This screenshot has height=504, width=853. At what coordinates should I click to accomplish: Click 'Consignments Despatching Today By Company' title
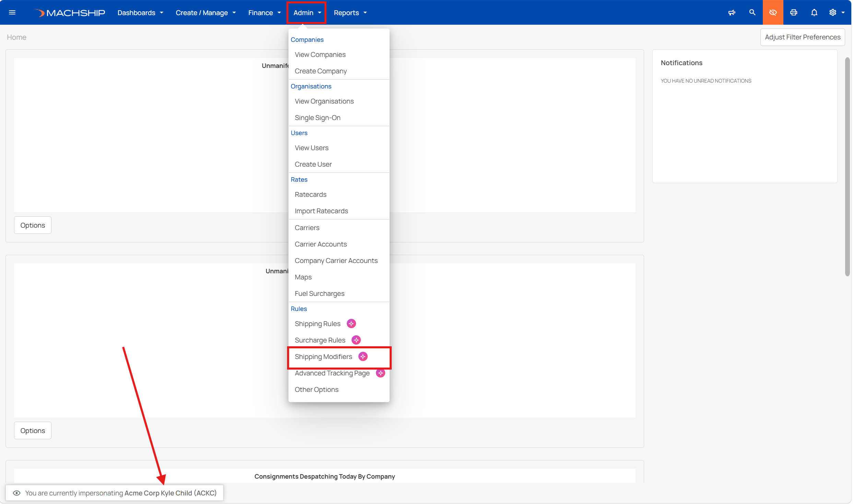(324, 477)
